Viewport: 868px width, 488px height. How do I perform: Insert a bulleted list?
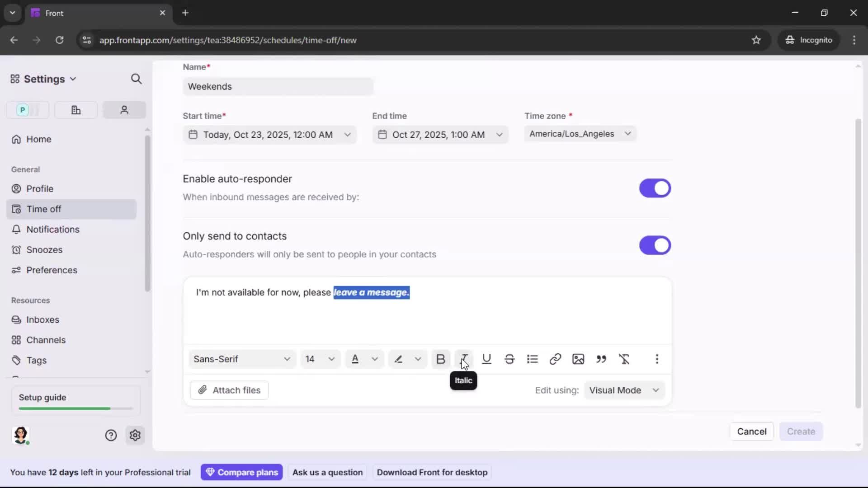point(533,359)
